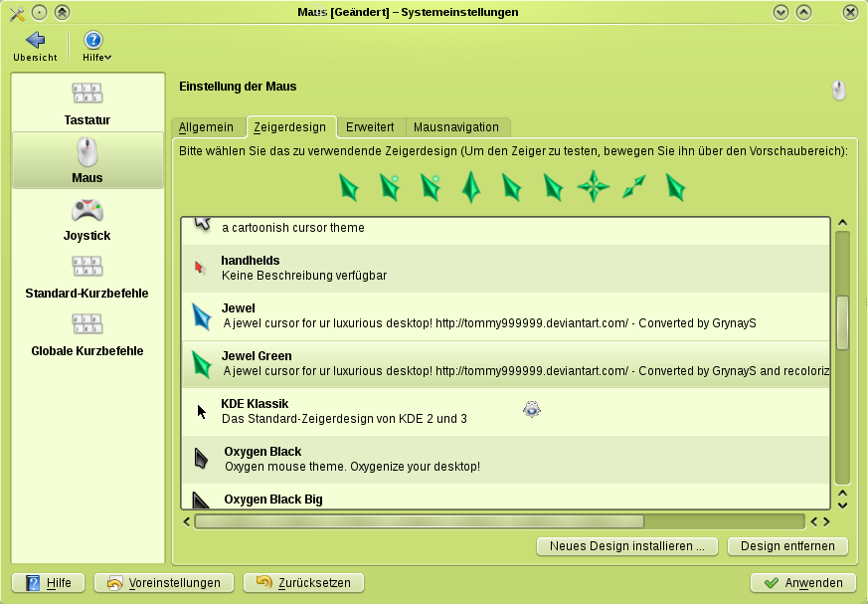Image resolution: width=868 pixels, height=604 pixels.
Task: Click the Zurücksetzen button
Action: point(303,583)
